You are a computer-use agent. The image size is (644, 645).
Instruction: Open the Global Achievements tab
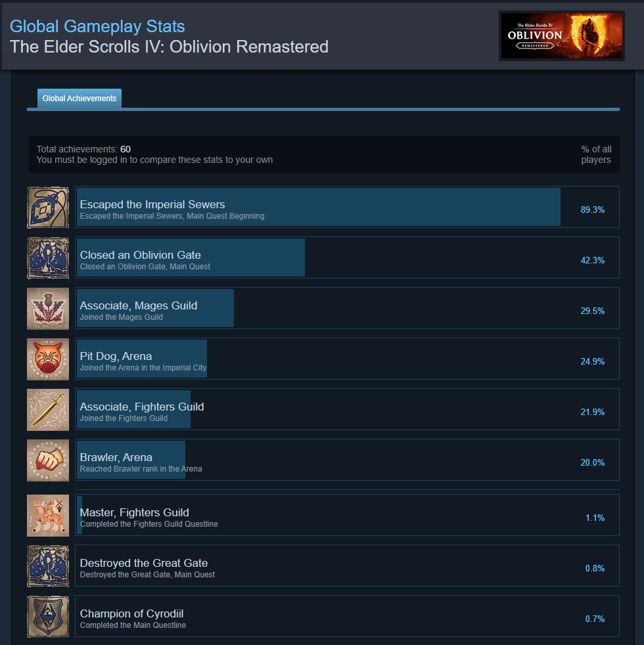tap(80, 99)
